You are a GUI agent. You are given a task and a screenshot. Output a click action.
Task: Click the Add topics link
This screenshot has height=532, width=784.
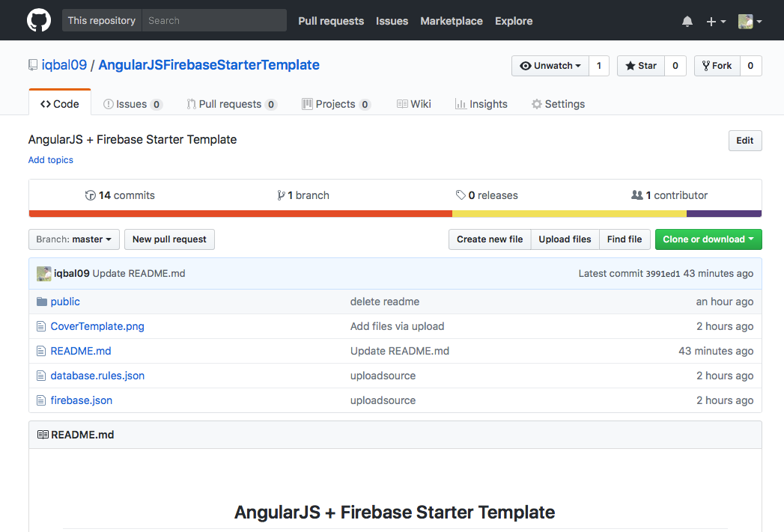tap(50, 160)
